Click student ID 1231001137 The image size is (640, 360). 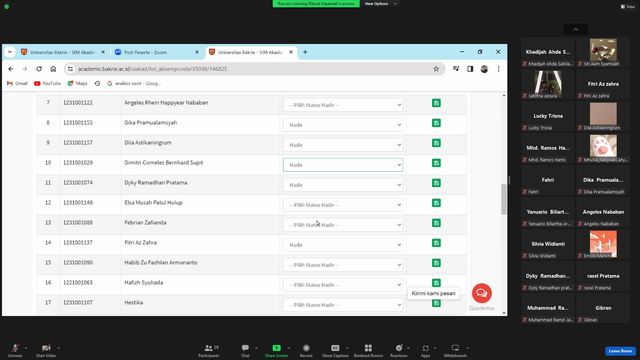(x=78, y=242)
